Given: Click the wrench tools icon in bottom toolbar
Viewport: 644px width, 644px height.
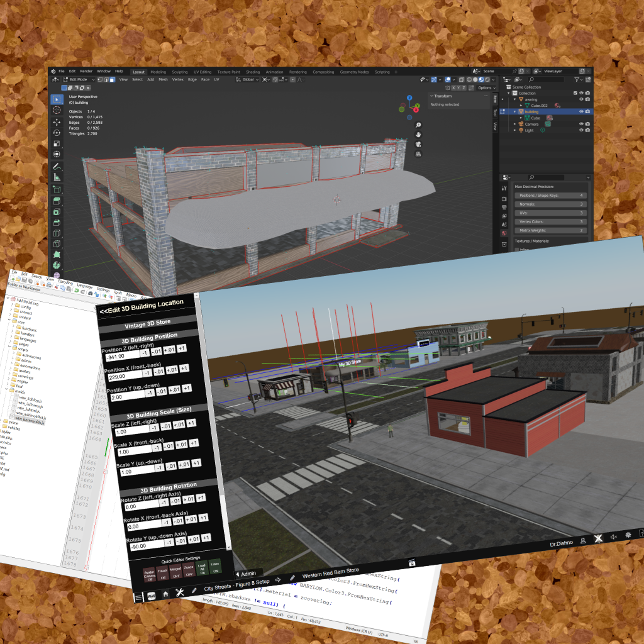Looking at the screenshot, I should [179, 592].
